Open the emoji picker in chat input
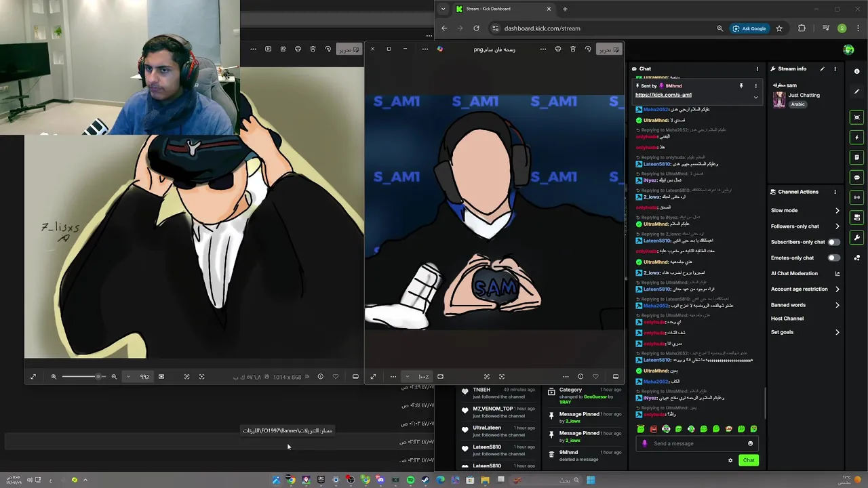 [750, 443]
